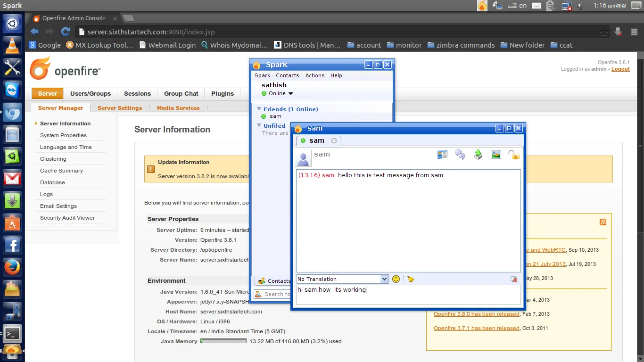Click the browser back arrow
Image resolution: width=644 pixels, height=362 pixels.
(34, 32)
